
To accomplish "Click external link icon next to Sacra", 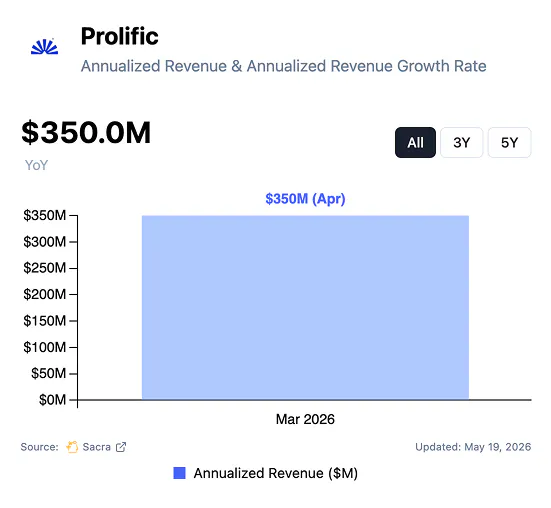I will (121, 447).
